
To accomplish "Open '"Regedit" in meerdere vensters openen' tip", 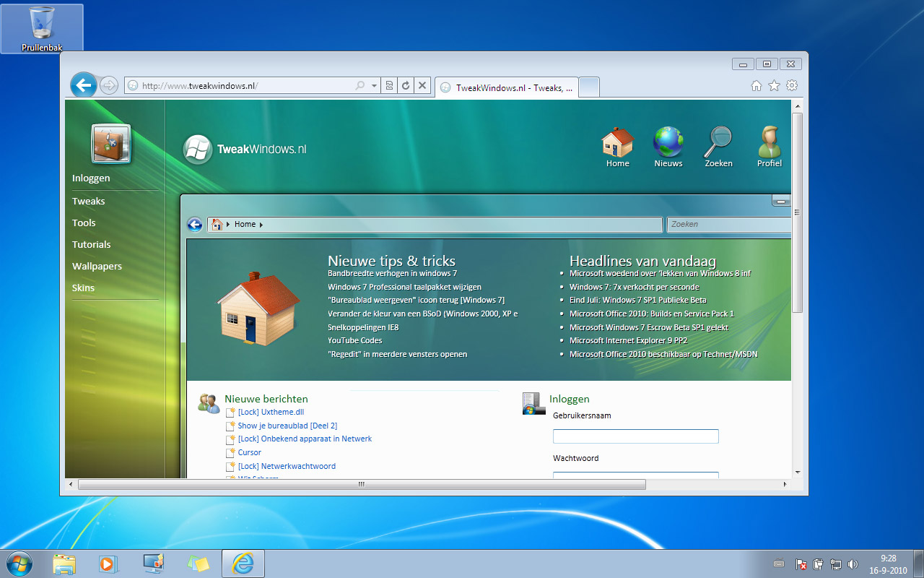I will click(x=398, y=354).
